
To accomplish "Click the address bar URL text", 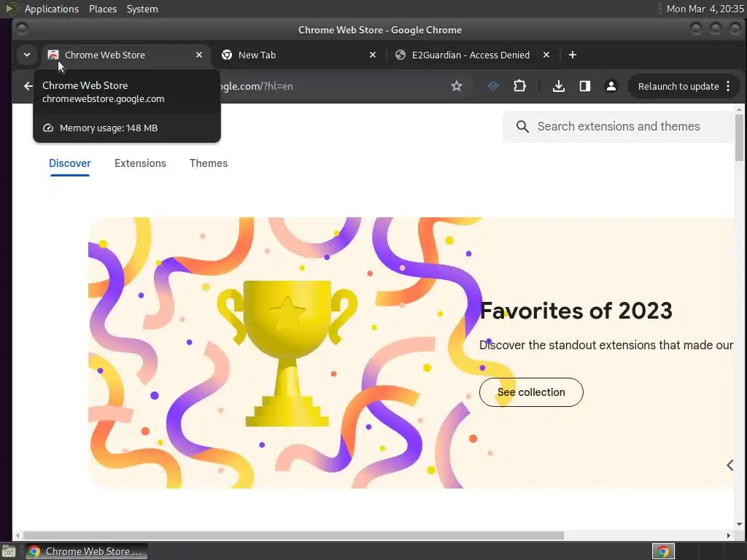I will pos(258,86).
